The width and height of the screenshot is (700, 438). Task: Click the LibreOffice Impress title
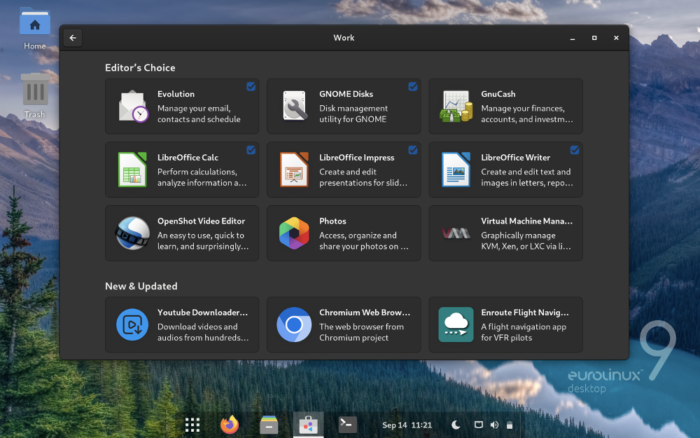[357, 158]
